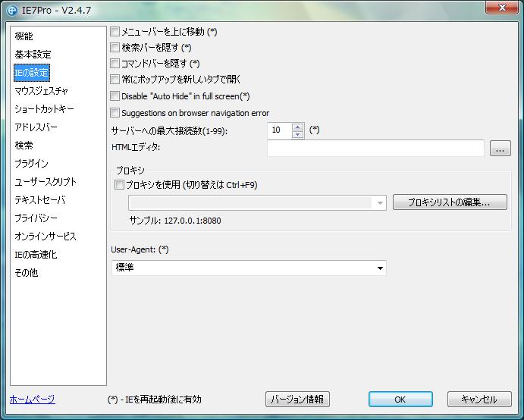Tick Disable "Auto Hide" in full screen

115,96
